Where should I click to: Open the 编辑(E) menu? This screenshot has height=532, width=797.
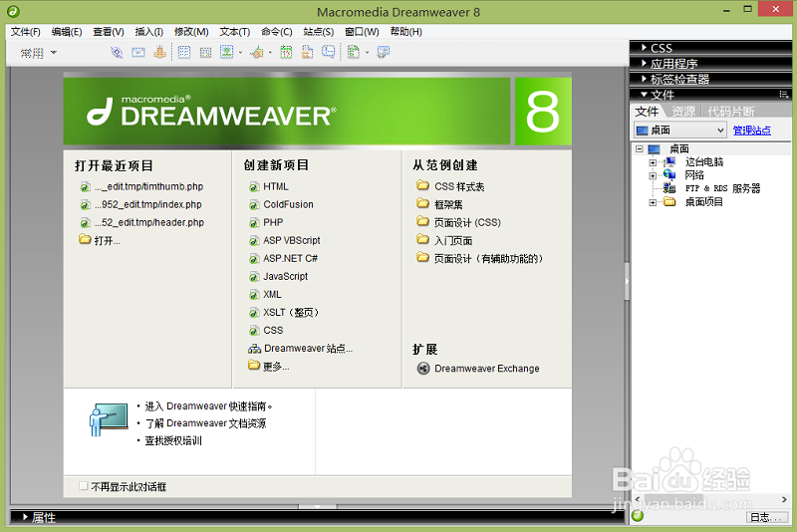(67, 32)
